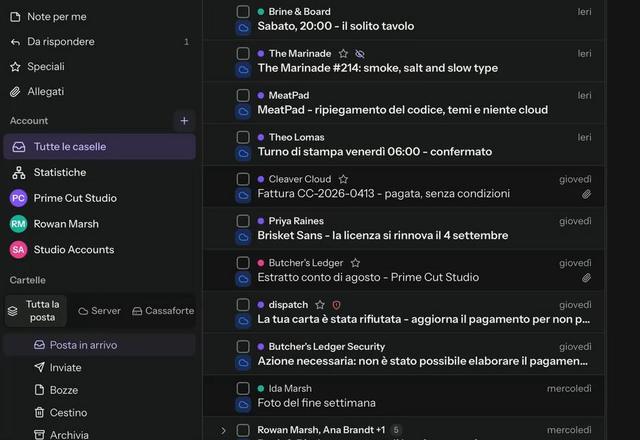Click inbox folder icon on dispatch row
This screenshot has width=640, height=440.
[243, 321]
